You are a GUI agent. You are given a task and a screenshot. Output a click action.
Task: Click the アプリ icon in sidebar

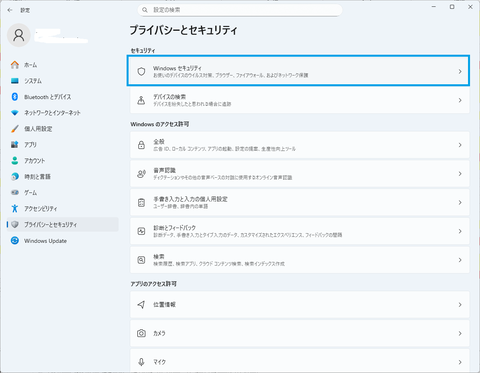point(15,145)
